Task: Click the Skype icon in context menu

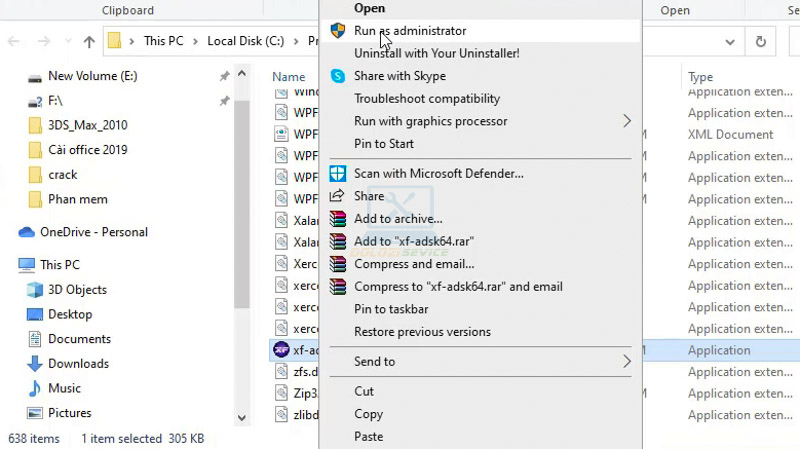Action: pos(338,76)
